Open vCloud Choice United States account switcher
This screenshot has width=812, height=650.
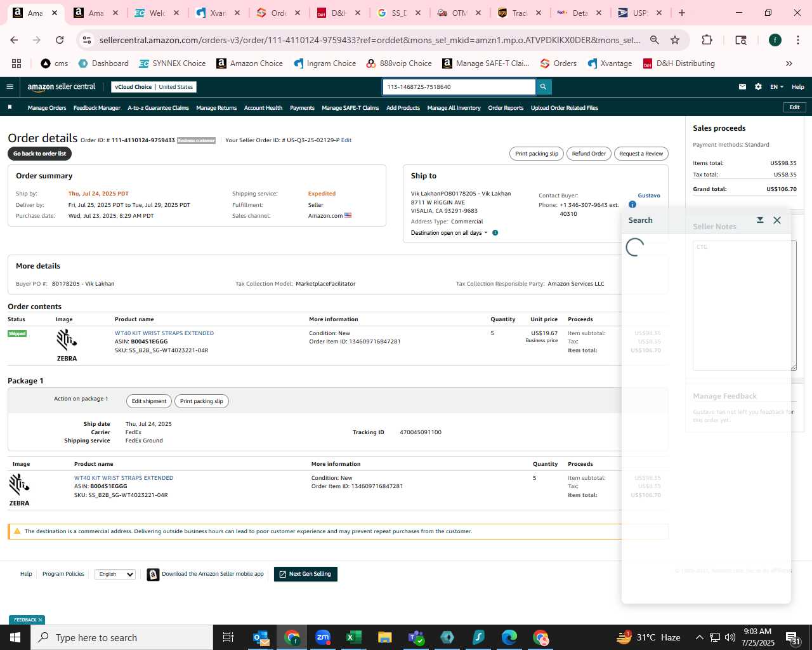coord(154,87)
